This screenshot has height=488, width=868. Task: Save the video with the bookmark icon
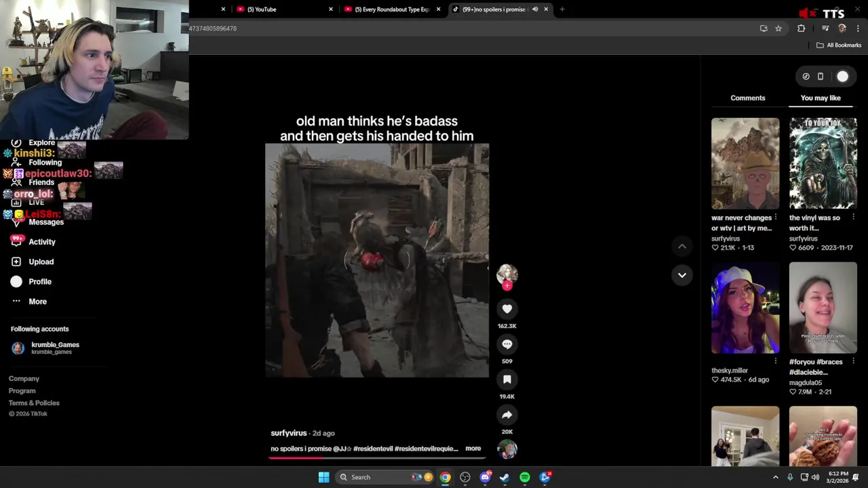tap(507, 380)
